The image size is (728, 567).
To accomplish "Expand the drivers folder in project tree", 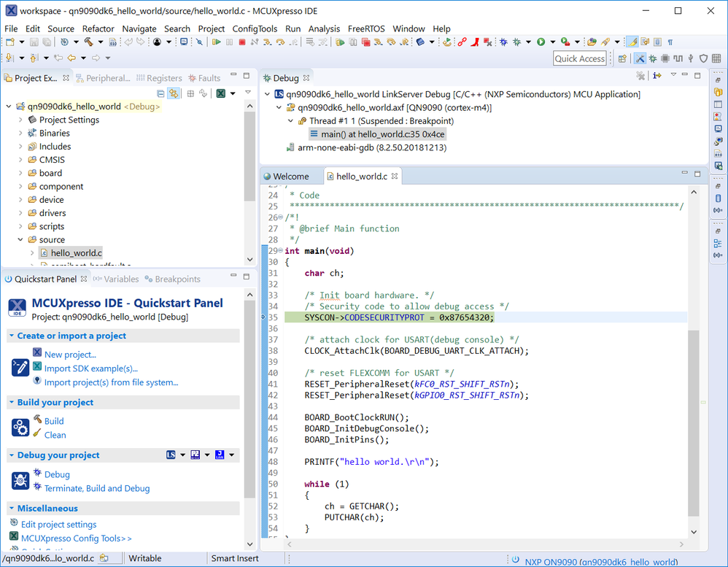I will tap(20, 213).
